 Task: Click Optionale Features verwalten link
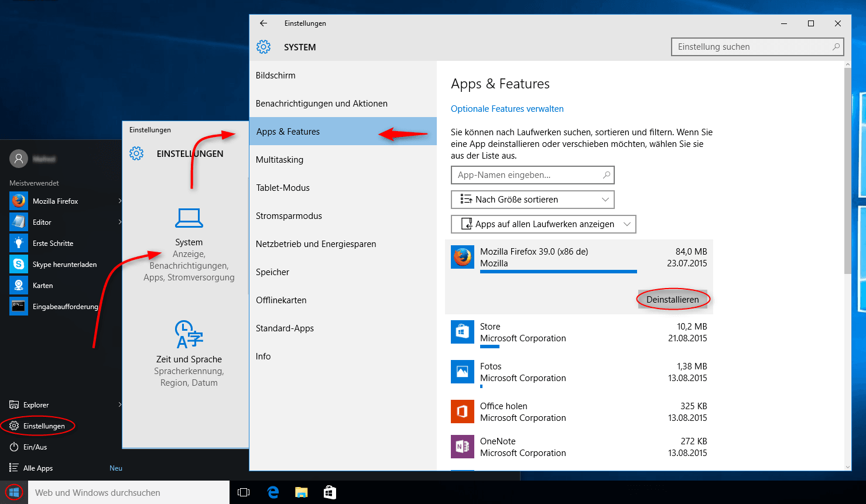(507, 109)
